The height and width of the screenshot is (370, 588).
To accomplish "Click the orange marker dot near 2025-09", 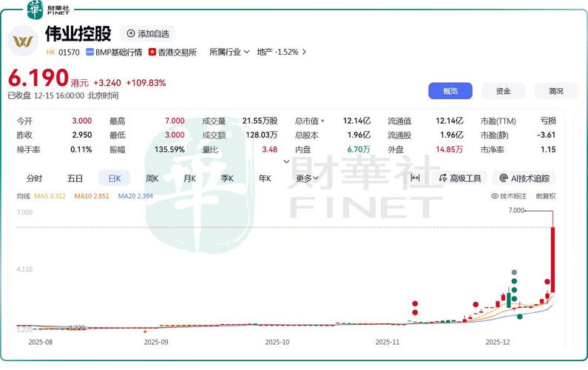I will [x=145, y=332].
